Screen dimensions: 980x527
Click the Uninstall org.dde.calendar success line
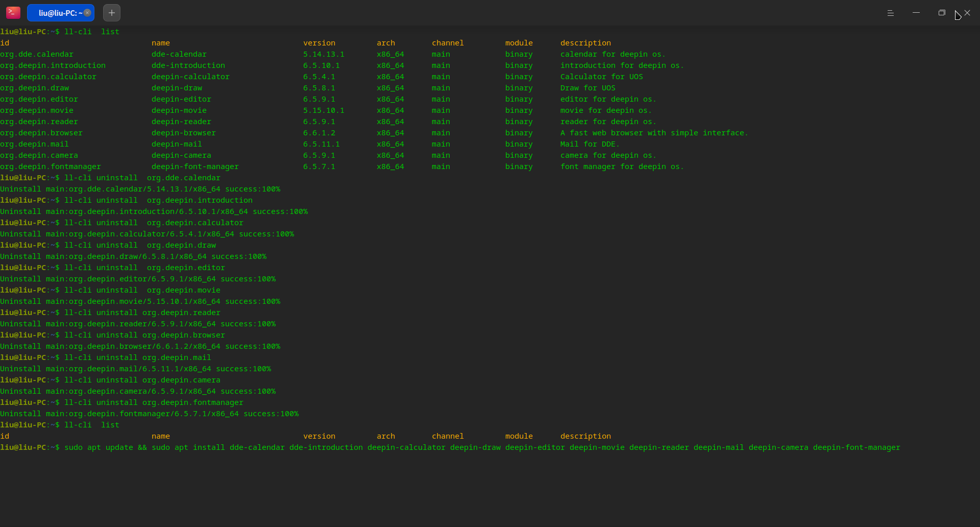coord(140,189)
